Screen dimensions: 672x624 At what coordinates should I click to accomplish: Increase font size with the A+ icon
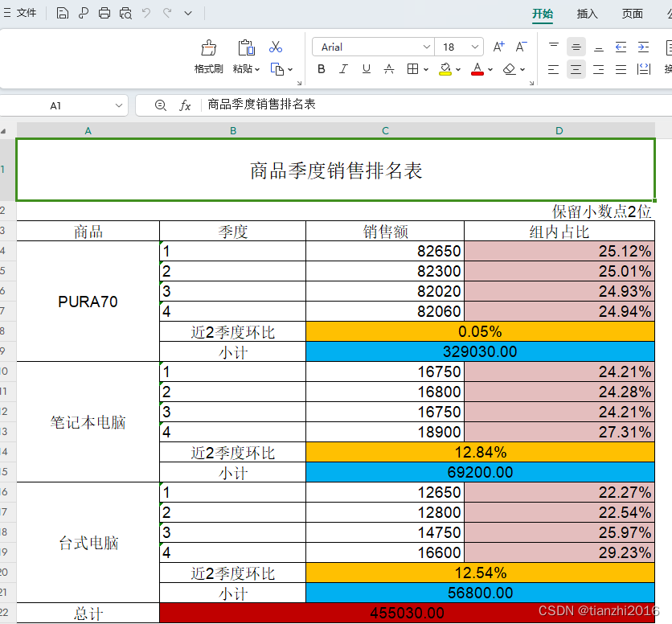pyautogui.click(x=498, y=46)
